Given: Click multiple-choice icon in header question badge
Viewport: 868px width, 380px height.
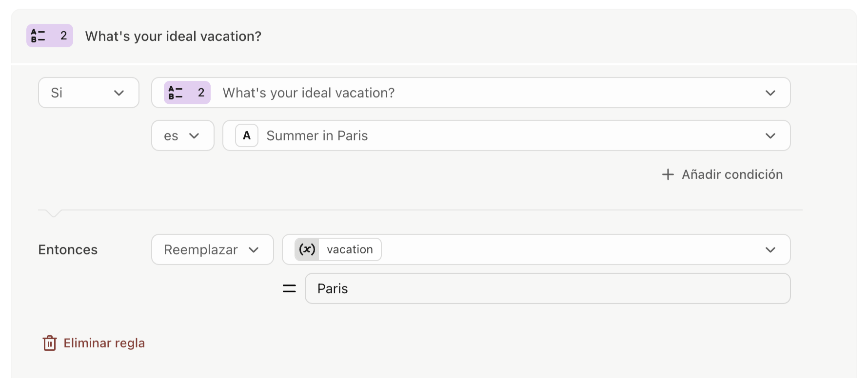Looking at the screenshot, I should click(38, 36).
